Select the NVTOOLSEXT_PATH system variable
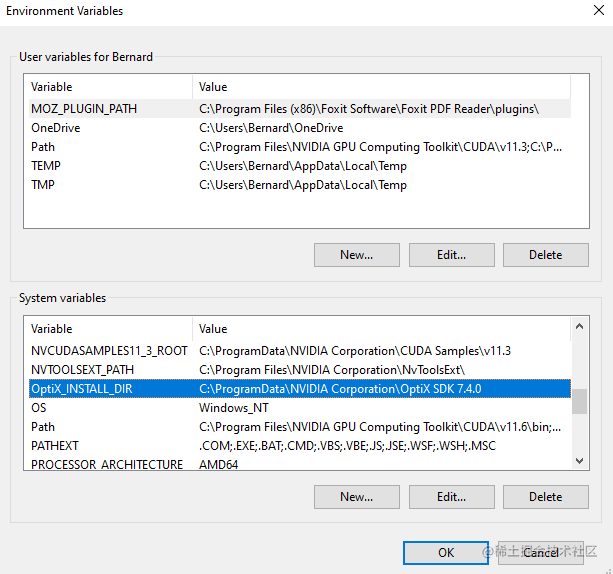 (x=82, y=370)
